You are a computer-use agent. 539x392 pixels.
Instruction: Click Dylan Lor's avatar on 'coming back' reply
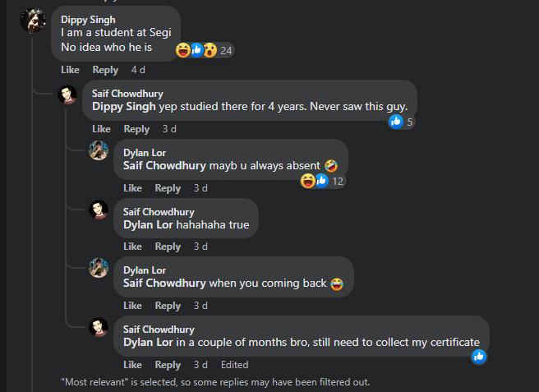point(99,268)
